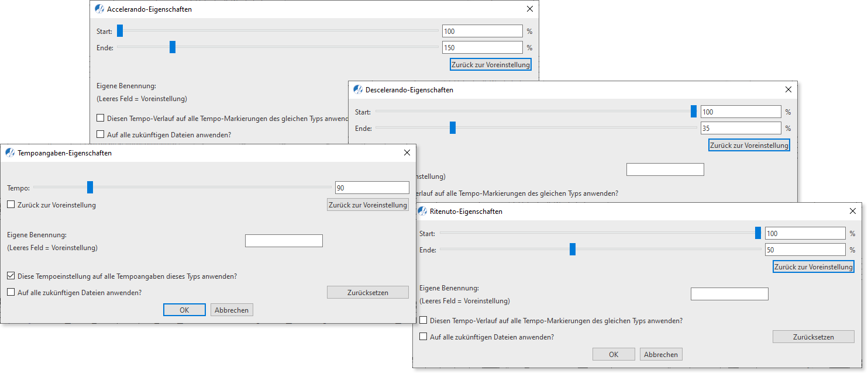Viewport: 868px width, 374px height.
Task: Close the Ritenuto-Eigenschaften dialog
Action: [x=852, y=211]
